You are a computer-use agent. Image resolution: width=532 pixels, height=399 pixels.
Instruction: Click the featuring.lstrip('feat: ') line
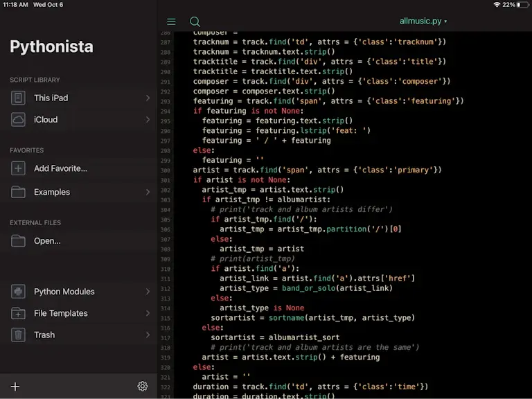[x=286, y=131]
